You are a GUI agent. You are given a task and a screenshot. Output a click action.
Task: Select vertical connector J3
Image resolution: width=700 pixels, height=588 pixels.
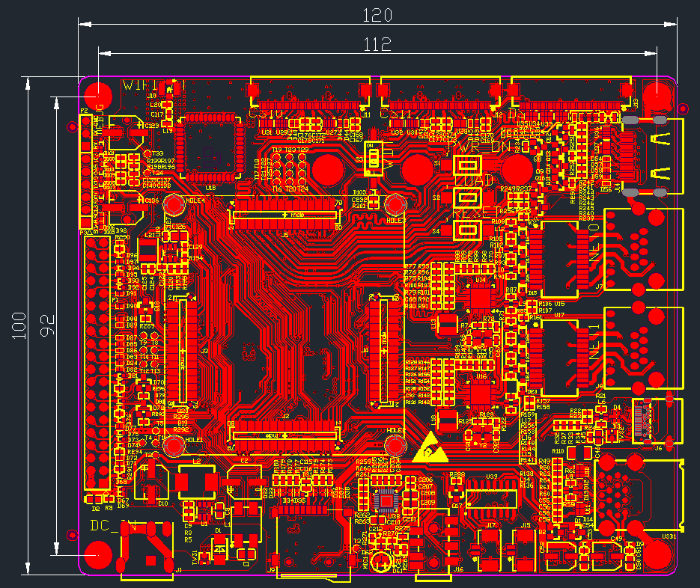point(182,351)
